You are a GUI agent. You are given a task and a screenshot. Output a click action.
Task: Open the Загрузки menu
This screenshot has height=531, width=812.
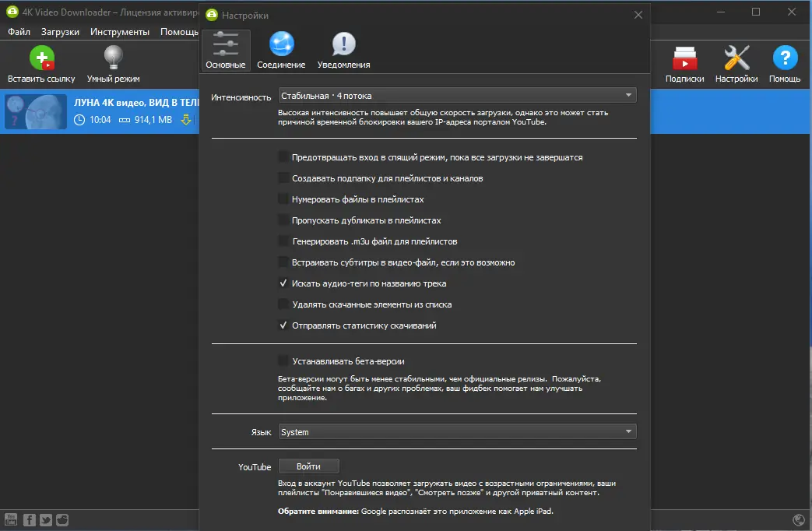(x=60, y=32)
